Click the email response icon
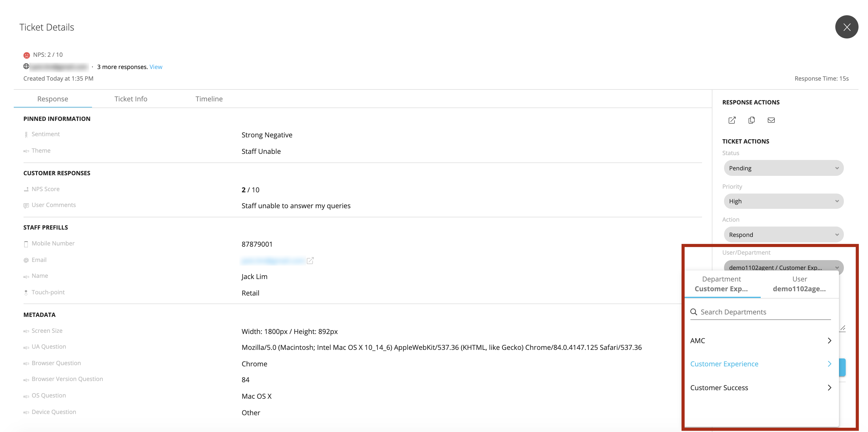 coord(771,120)
